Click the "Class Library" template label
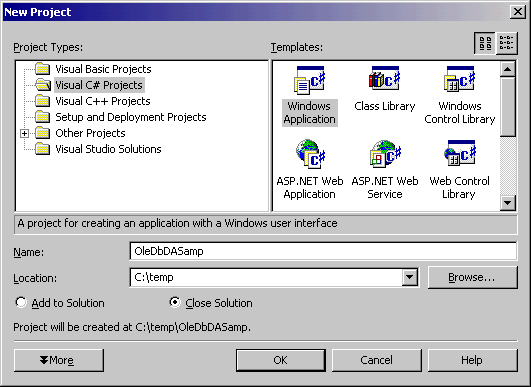 tap(385, 106)
